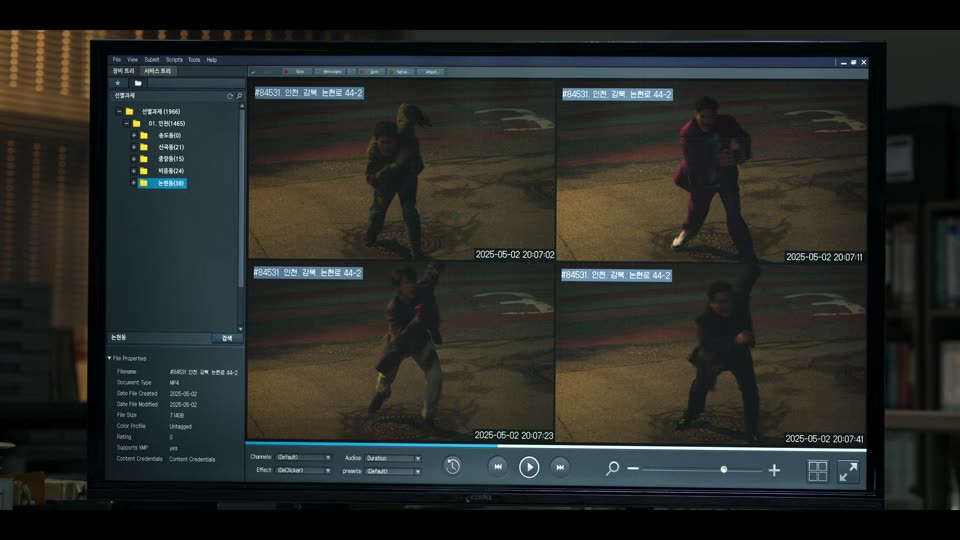Open the Effect (DeClicker) dropdown

pos(303,470)
